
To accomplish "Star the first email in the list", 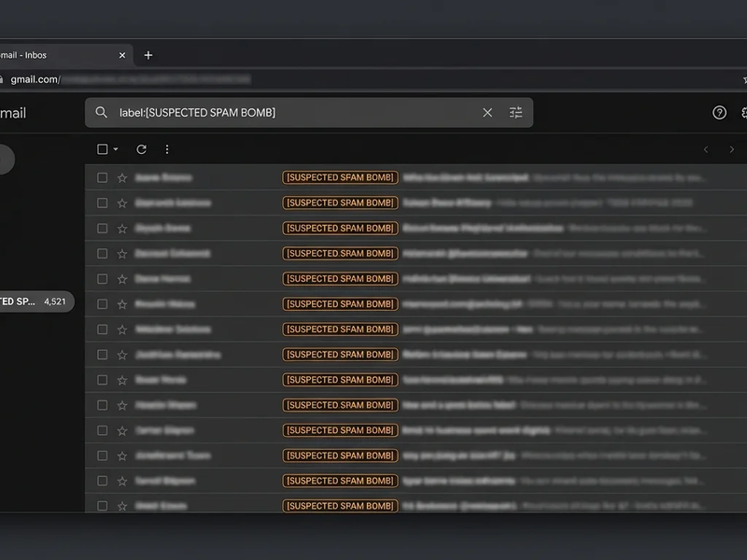I will 120,177.
